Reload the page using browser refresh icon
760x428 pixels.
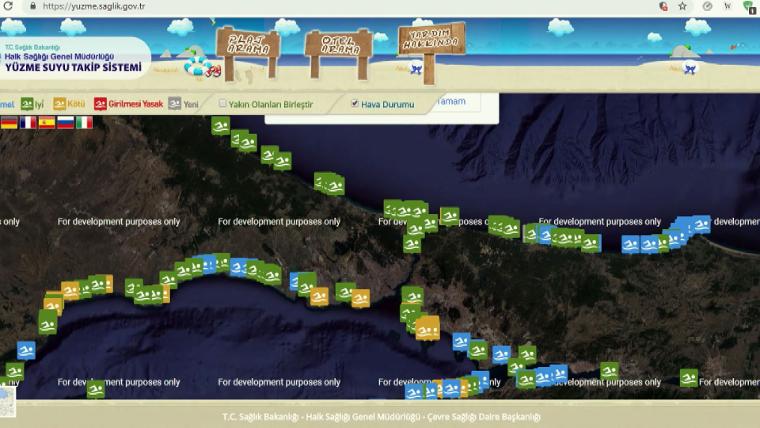pos(8,6)
